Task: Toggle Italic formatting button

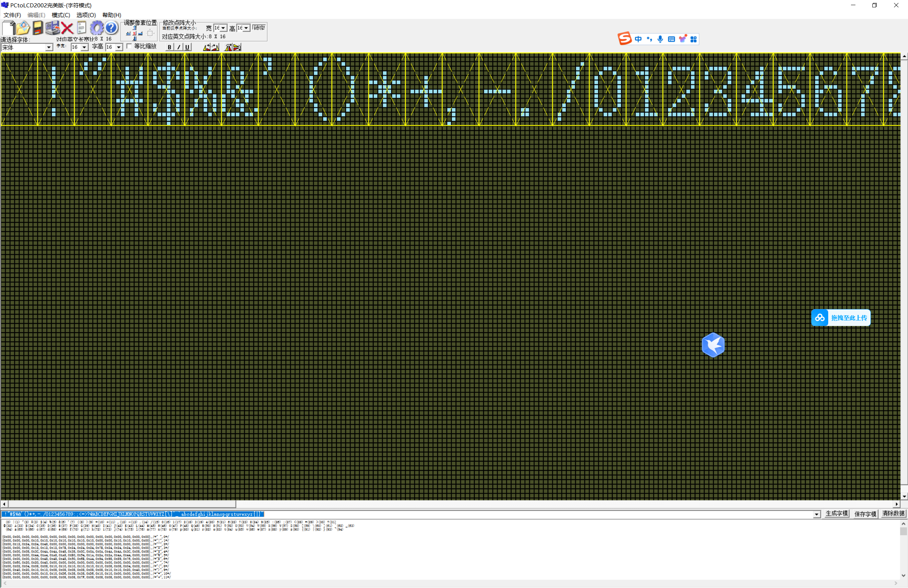Action: (x=178, y=47)
